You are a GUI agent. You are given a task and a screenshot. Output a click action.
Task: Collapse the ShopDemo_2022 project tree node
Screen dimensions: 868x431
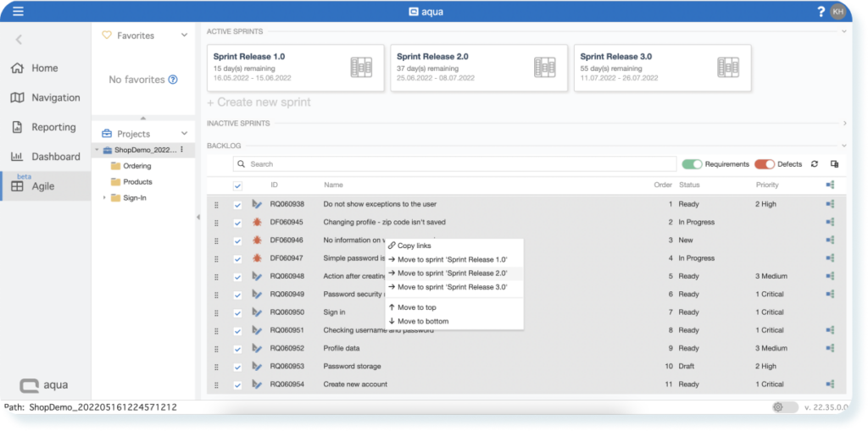[x=97, y=150]
